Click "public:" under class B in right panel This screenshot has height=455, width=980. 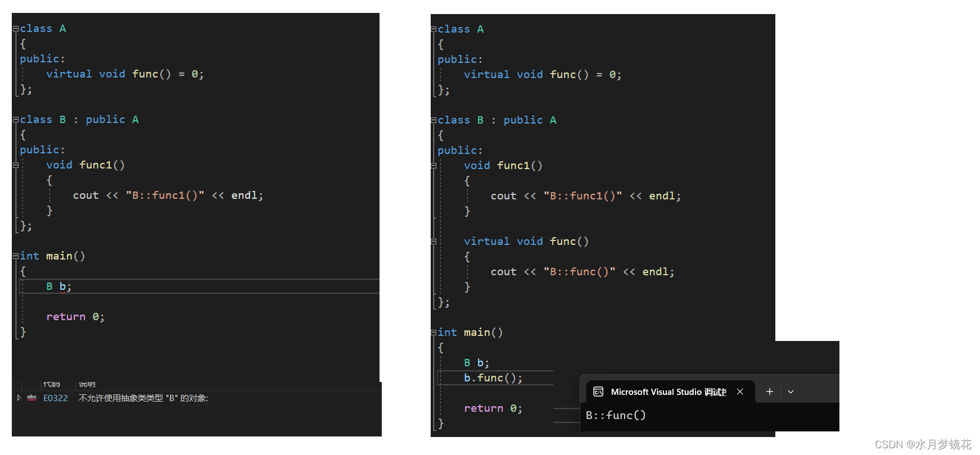pyautogui.click(x=460, y=151)
